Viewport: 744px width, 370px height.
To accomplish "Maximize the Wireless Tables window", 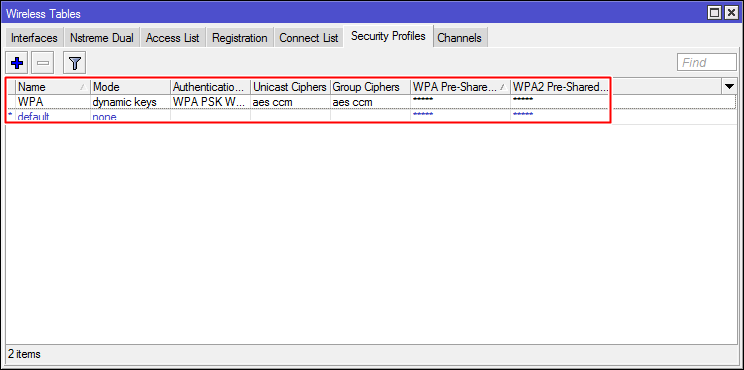I will tap(715, 13).
